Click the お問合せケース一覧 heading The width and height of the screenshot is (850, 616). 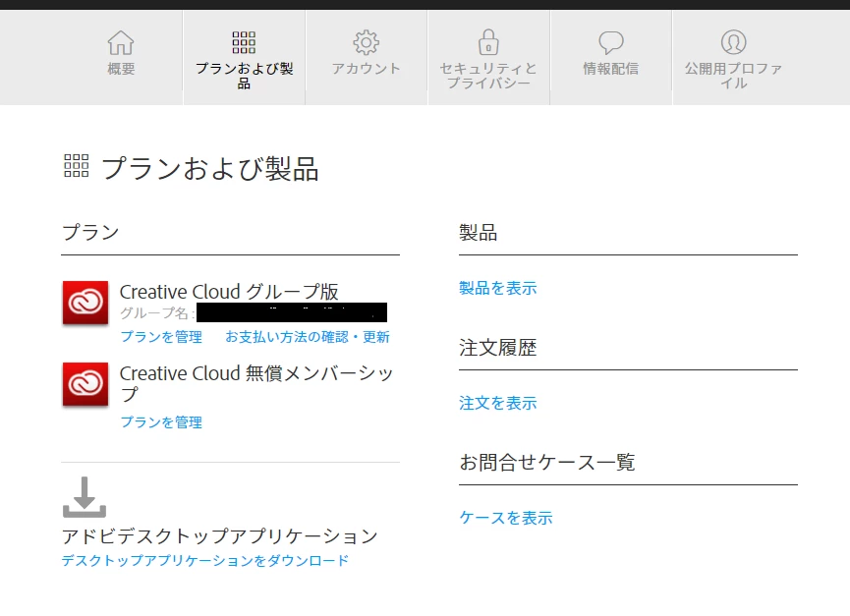[x=547, y=462]
